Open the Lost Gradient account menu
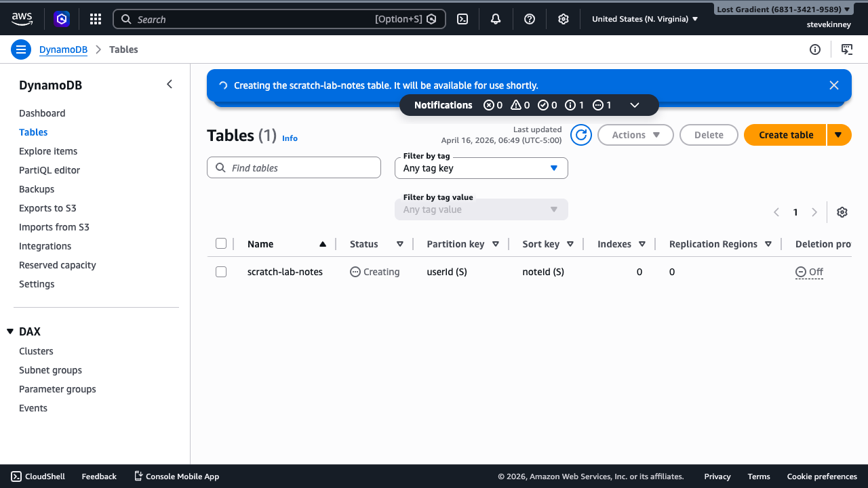This screenshot has width=868, height=488. tap(783, 9)
